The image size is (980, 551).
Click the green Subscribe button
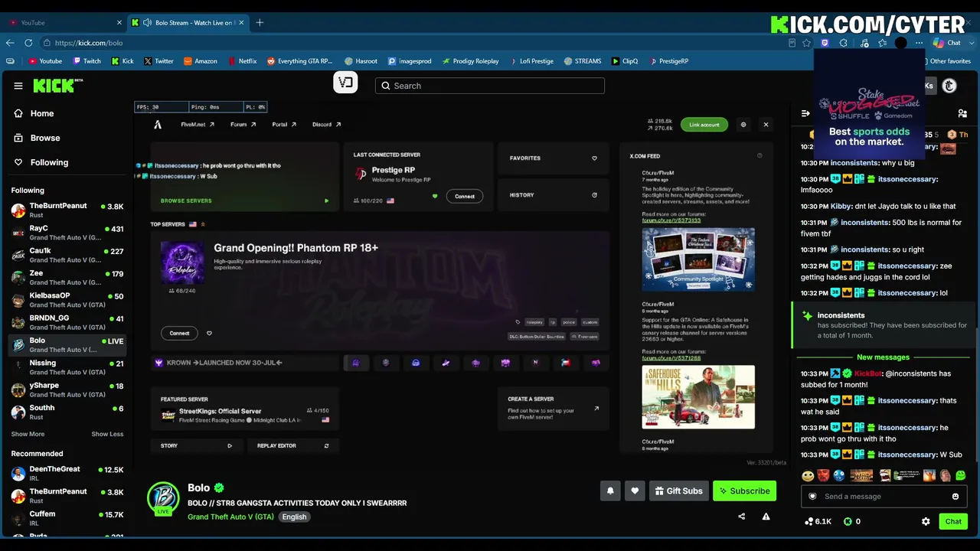pos(744,491)
